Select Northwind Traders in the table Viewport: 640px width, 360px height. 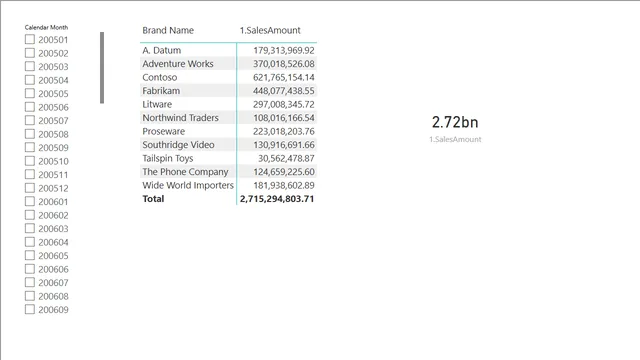(180, 118)
